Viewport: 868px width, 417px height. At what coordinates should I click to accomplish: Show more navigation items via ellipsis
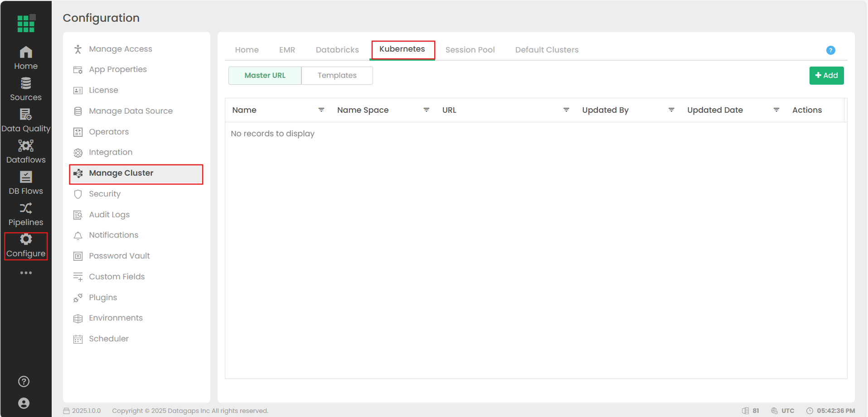[x=26, y=273]
